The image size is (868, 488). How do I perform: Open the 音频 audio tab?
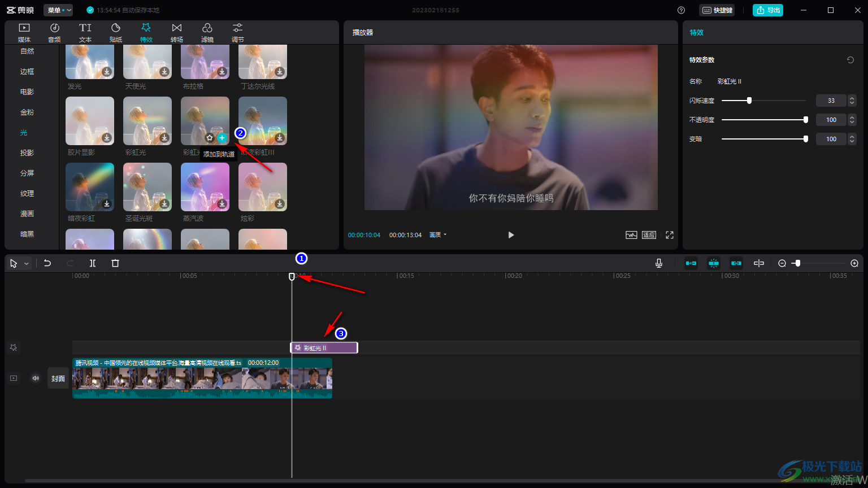(54, 33)
